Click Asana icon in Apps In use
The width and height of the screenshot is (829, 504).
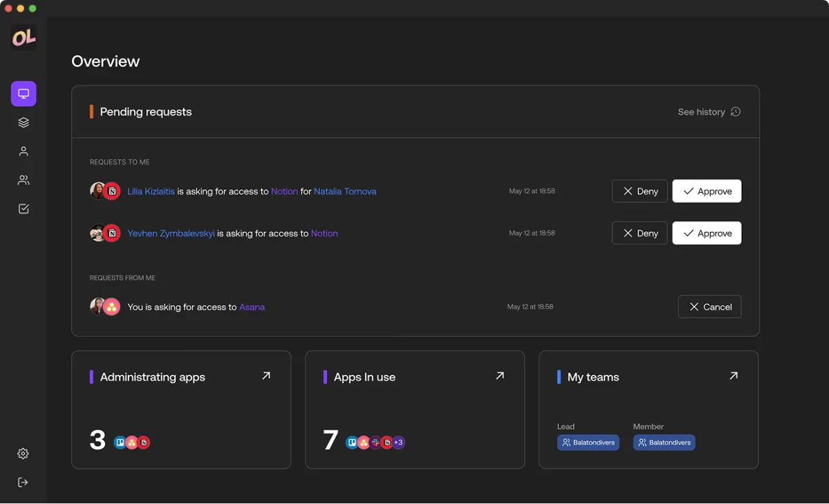tap(363, 443)
